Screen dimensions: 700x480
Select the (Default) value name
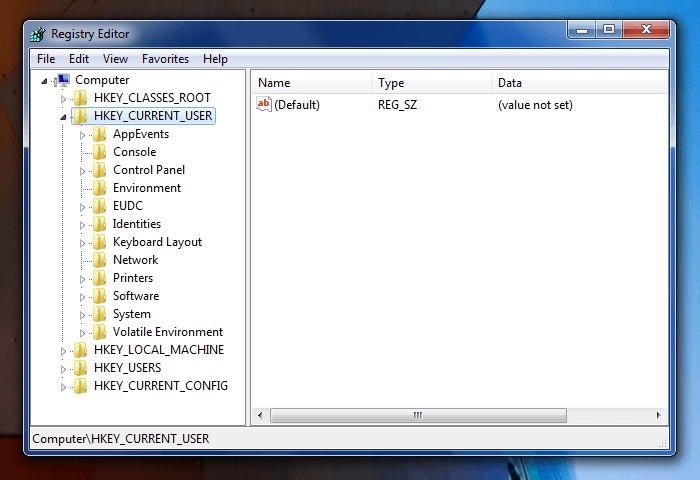pos(297,105)
